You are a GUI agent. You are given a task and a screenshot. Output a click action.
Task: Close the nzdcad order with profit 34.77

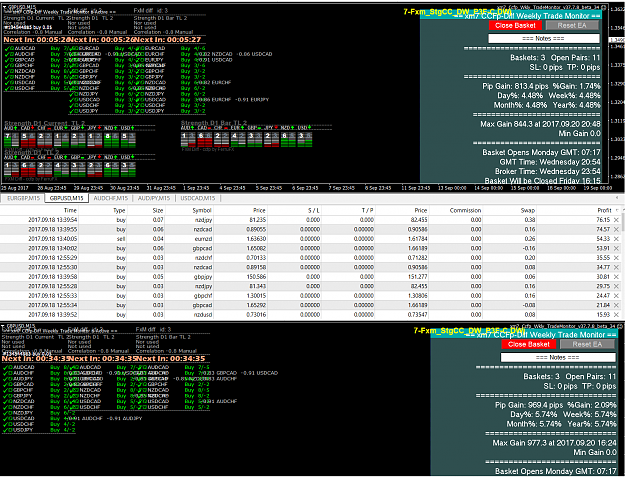coord(616,267)
